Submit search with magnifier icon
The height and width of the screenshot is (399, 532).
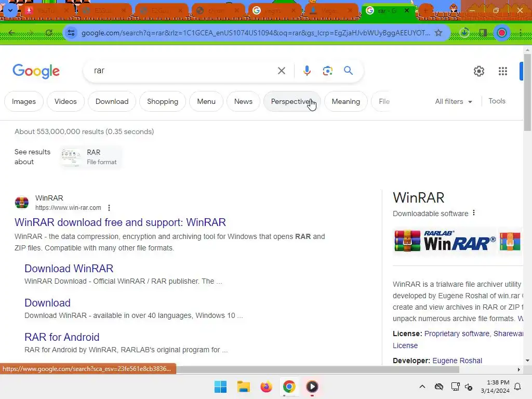point(349,71)
